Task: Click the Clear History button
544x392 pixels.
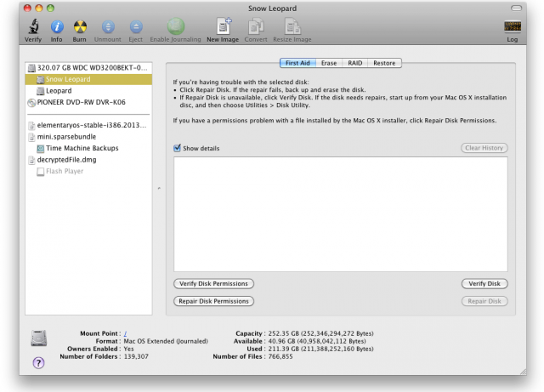Action: [484, 148]
